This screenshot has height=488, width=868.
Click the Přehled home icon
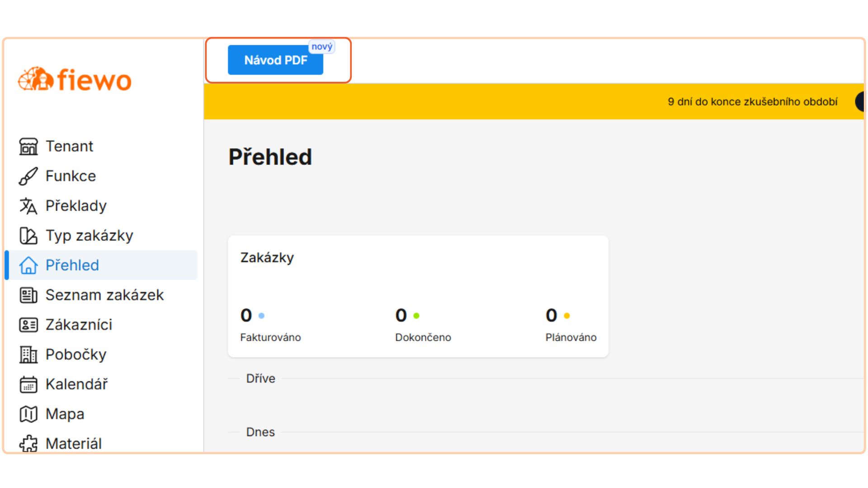(28, 265)
